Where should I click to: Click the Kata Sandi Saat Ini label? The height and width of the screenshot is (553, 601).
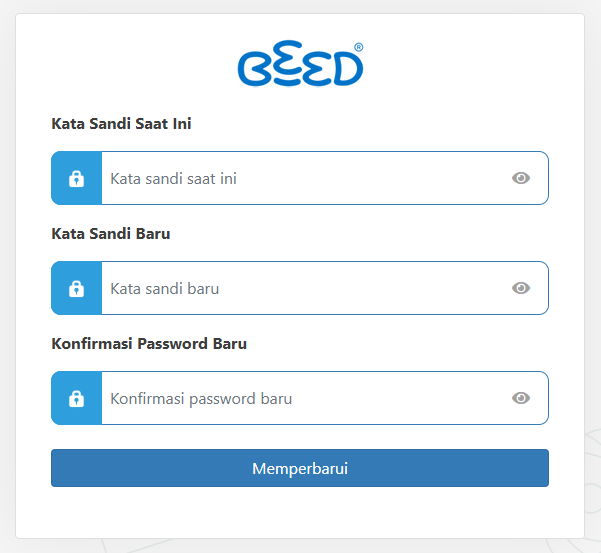pos(121,124)
